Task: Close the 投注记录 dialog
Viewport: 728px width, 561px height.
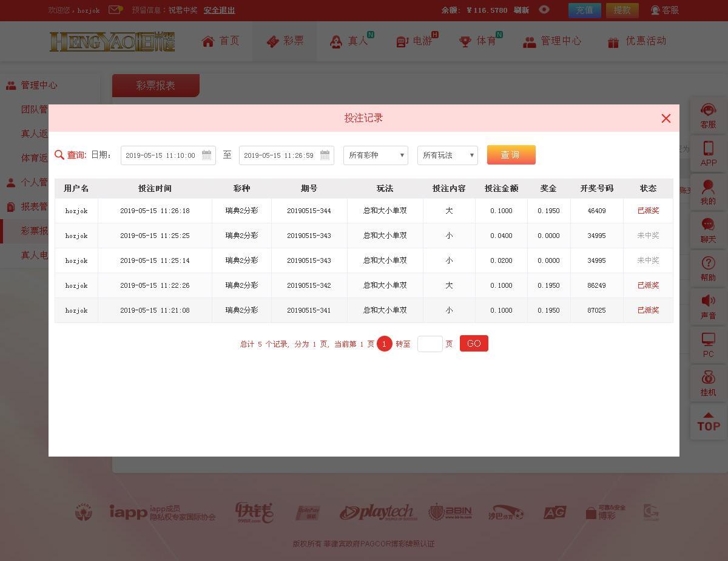Action: coord(666,118)
